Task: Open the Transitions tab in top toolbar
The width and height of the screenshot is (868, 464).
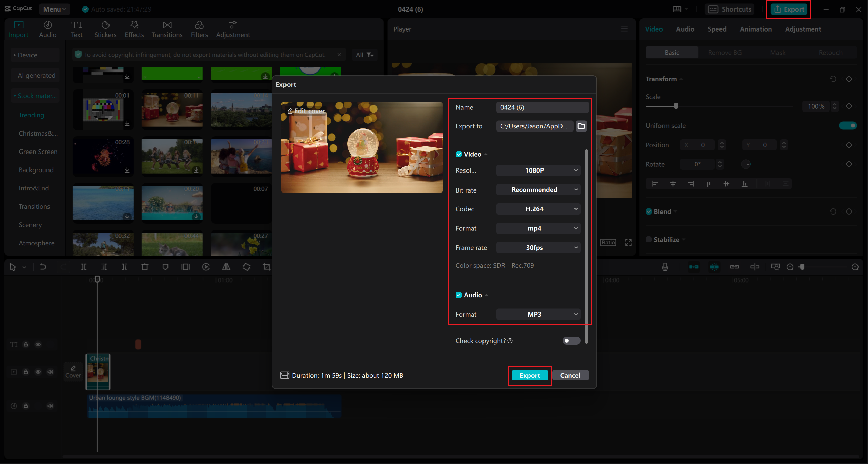Action: [x=167, y=29]
